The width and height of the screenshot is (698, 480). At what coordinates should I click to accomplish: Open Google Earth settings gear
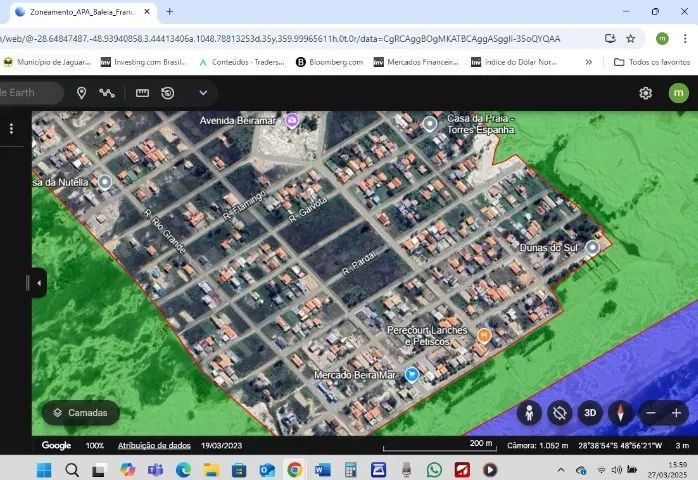(x=645, y=93)
